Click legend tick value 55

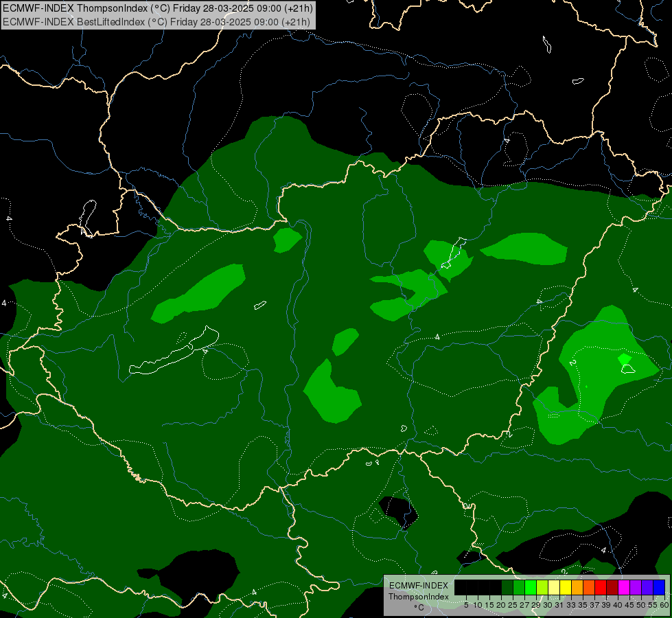pos(653,605)
